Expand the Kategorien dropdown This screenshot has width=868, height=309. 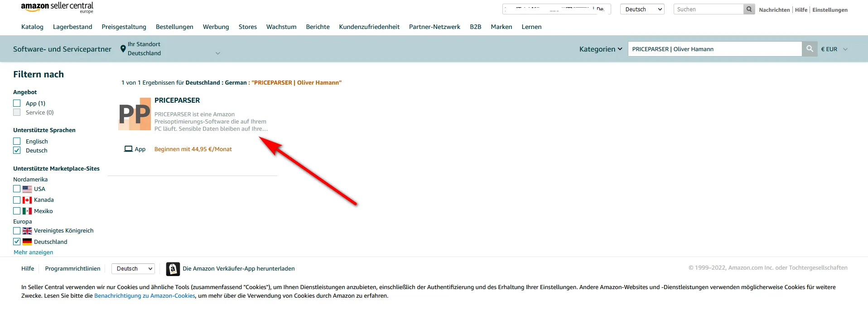pos(601,49)
